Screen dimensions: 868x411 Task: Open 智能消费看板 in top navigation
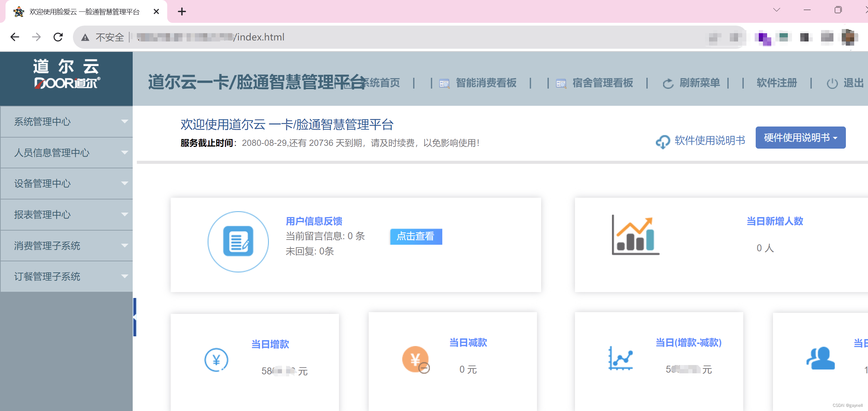[x=486, y=83]
